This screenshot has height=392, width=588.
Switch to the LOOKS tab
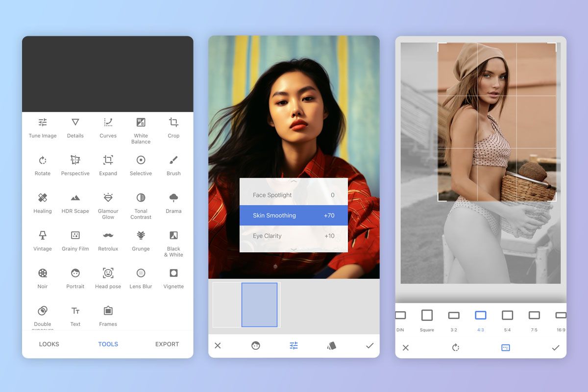tap(49, 344)
